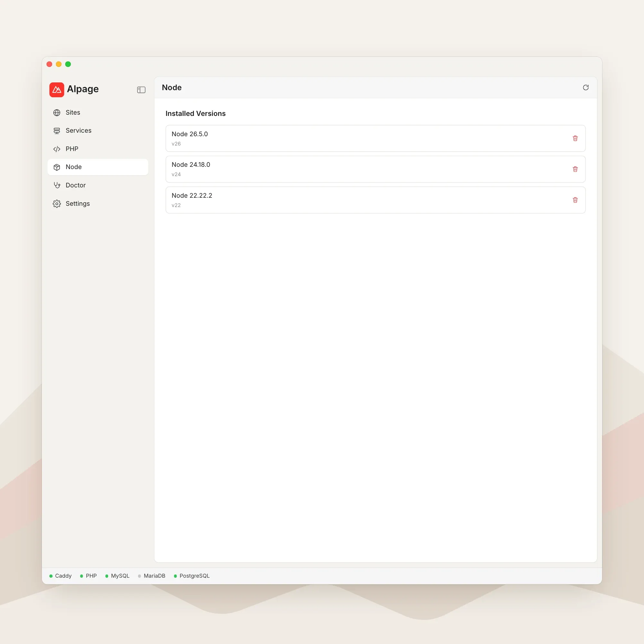The width and height of the screenshot is (644, 644).
Task: Select the Node 24.18.0 version card
Action: click(375, 169)
